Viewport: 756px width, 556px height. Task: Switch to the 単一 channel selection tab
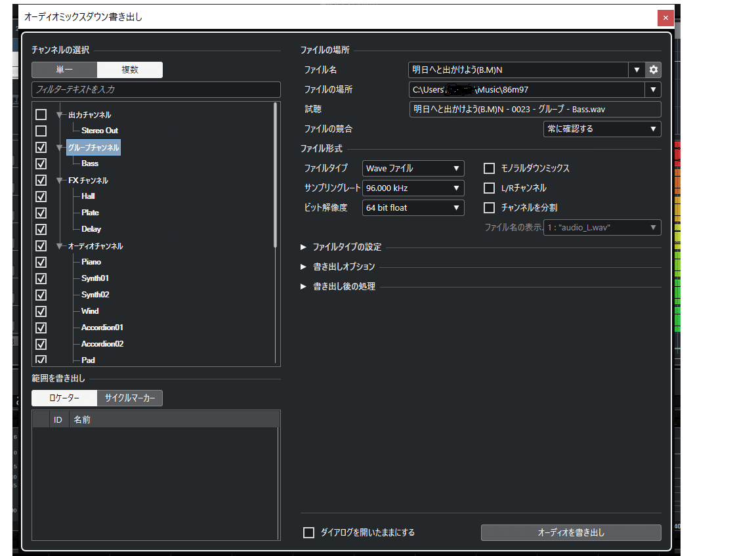click(x=64, y=70)
